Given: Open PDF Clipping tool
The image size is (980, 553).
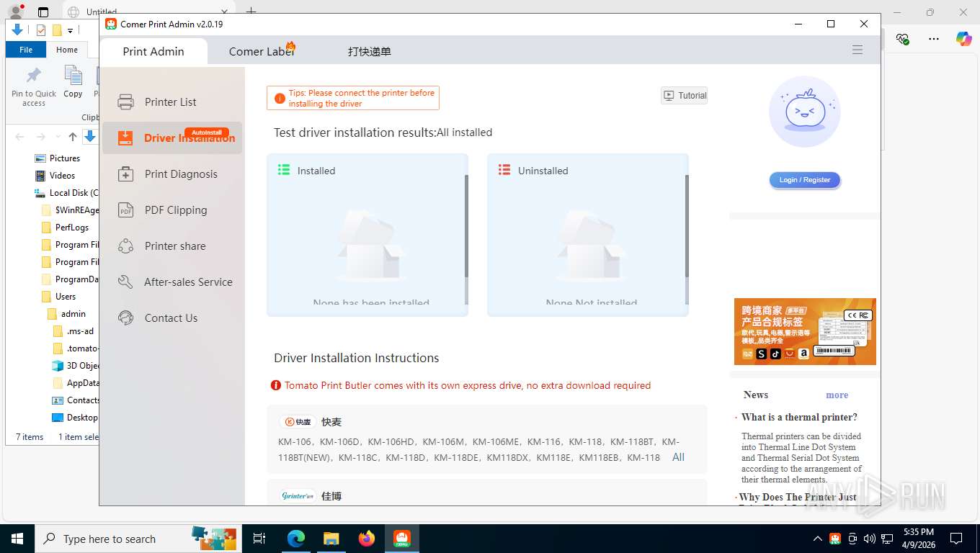Looking at the screenshot, I should (x=171, y=210).
